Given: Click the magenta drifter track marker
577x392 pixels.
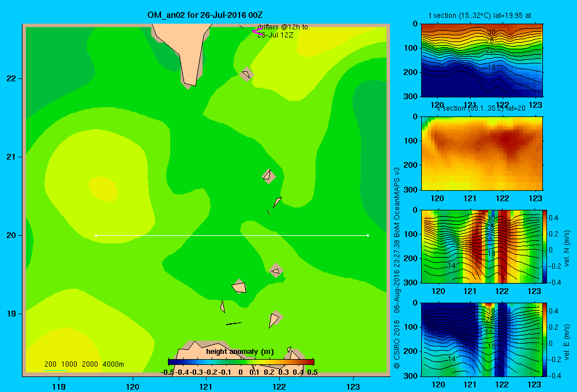Looking at the screenshot, I should tap(257, 31).
